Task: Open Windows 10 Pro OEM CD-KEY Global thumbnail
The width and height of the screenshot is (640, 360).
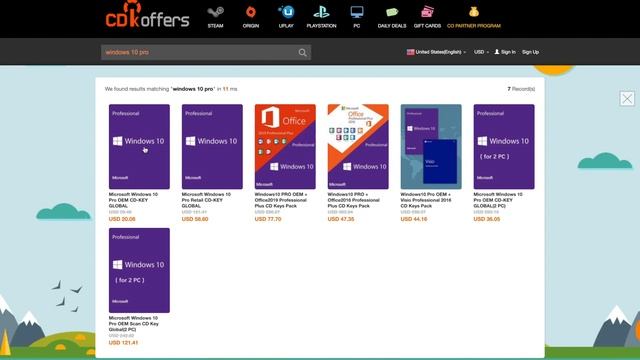Action: (x=139, y=147)
